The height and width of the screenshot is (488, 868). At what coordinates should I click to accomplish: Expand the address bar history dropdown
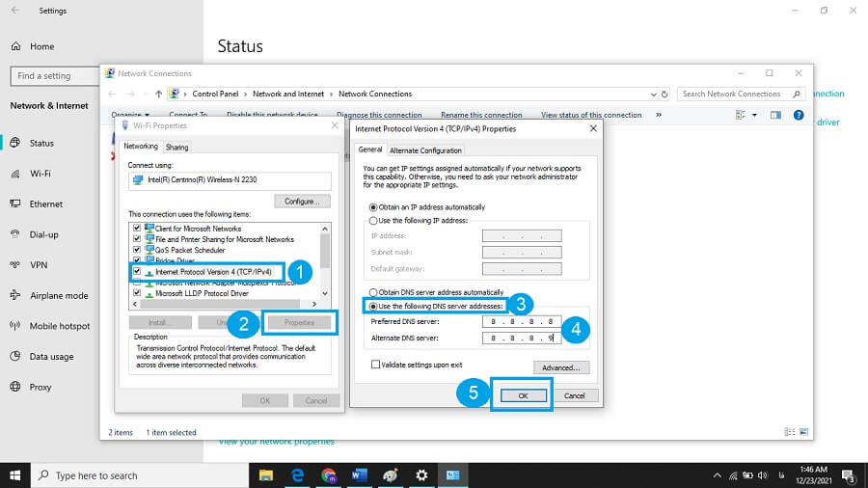pos(653,95)
